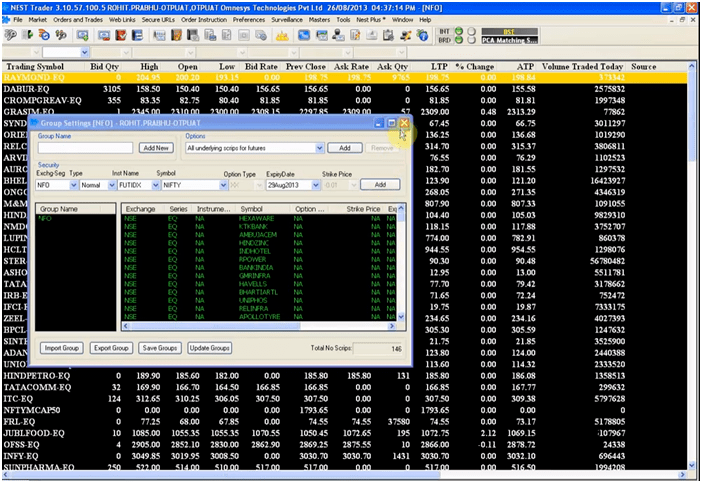The image size is (702, 483).
Task: Click the % Change column header
Action: click(x=475, y=67)
